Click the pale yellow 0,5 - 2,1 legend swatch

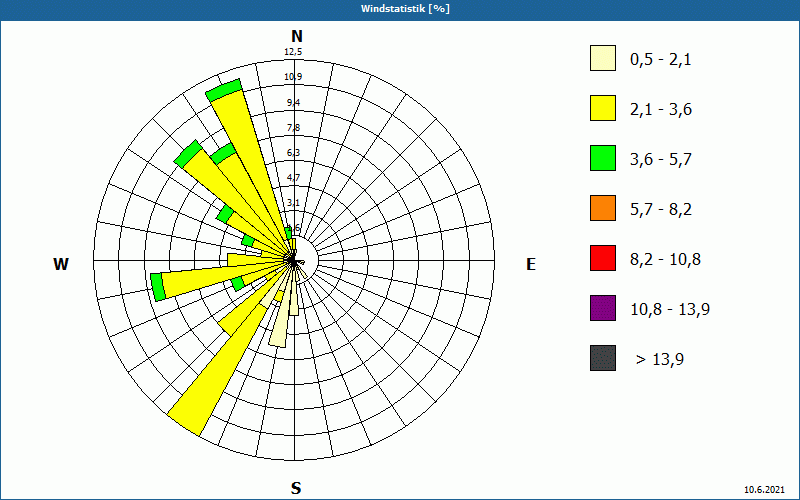point(603,58)
